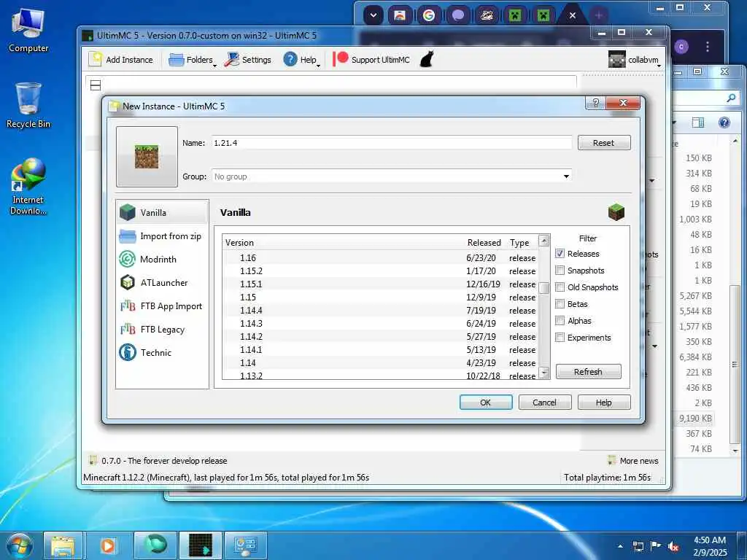The width and height of the screenshot is (747, 560).
Task: Select version 1.14.4 row
Action: [380, 310]
